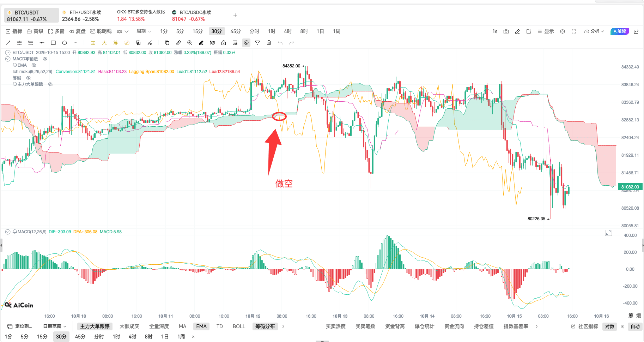Click the 定位到... locate button
The width and height of the screenshot is (644, 342).
click(20, 326)
